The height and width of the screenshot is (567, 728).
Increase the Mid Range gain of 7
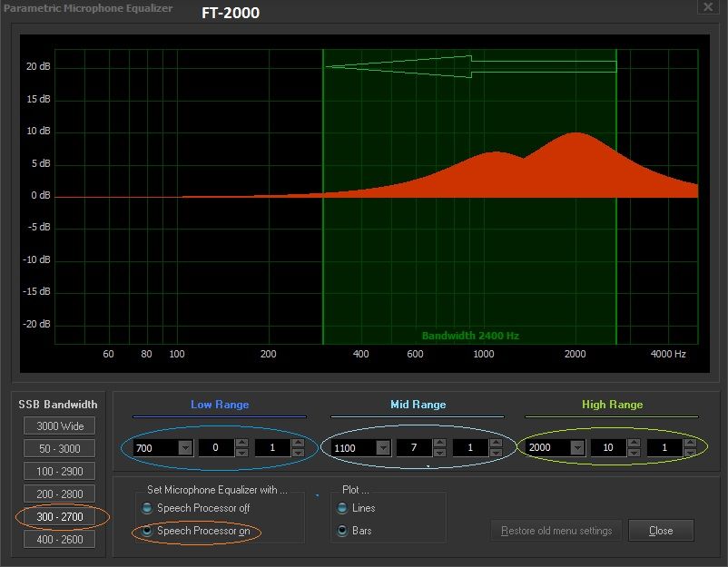click(439, 443)
